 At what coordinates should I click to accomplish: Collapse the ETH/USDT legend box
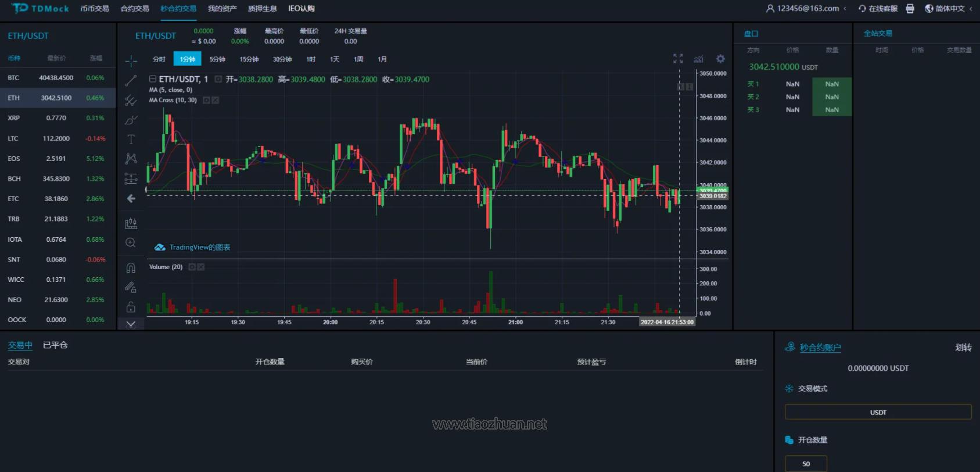[x=152, y=79]
